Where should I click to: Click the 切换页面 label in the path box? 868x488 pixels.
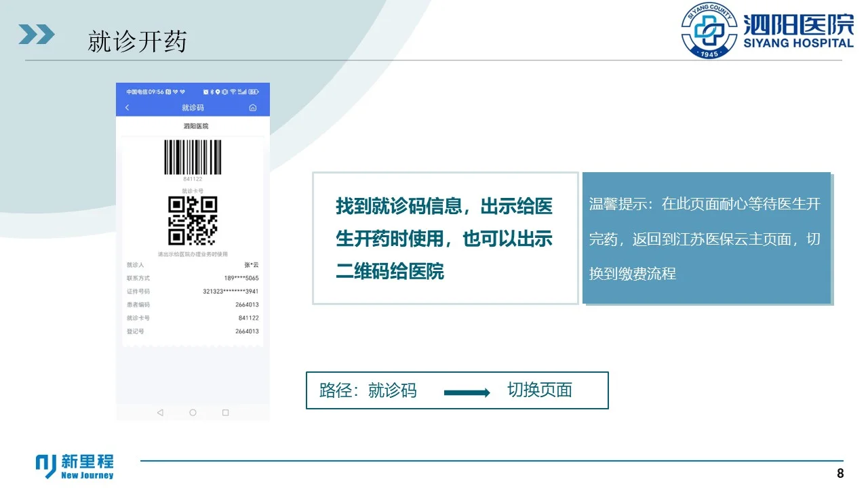pyautogui.click(x=539, y=390)
